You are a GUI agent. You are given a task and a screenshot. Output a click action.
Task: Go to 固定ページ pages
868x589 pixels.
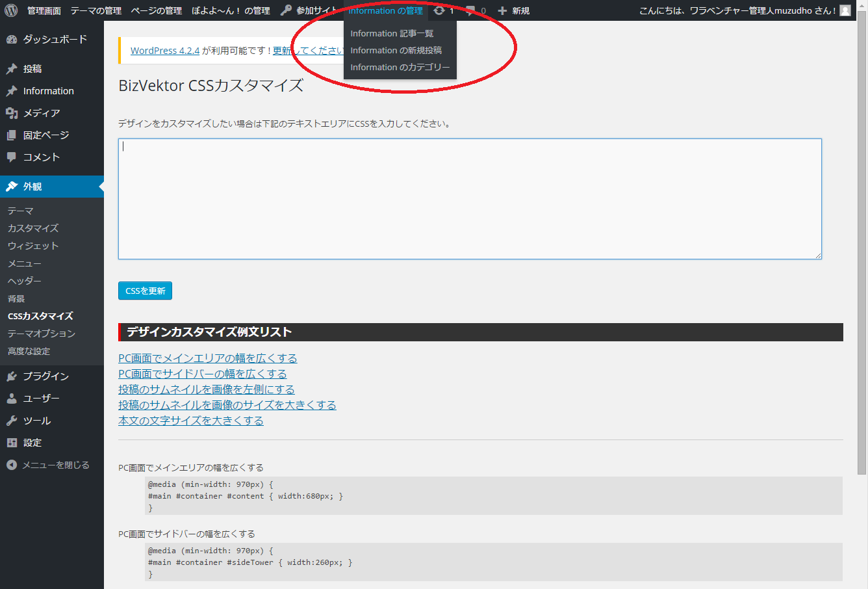[x=52, y=135]
